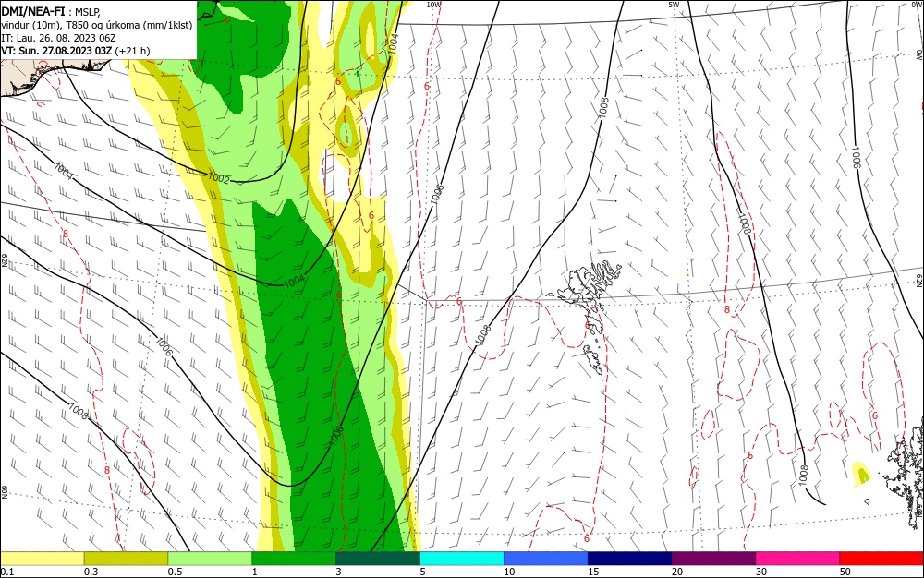The image size is (924, 578).
Task: Click the "DMI/NEA-FI" title text
Action: (33, 10)
